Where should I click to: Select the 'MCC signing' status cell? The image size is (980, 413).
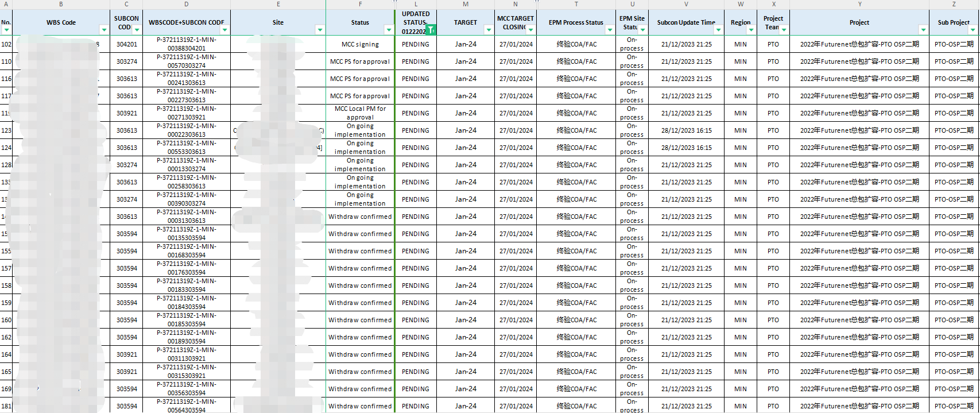pos(360,44)
